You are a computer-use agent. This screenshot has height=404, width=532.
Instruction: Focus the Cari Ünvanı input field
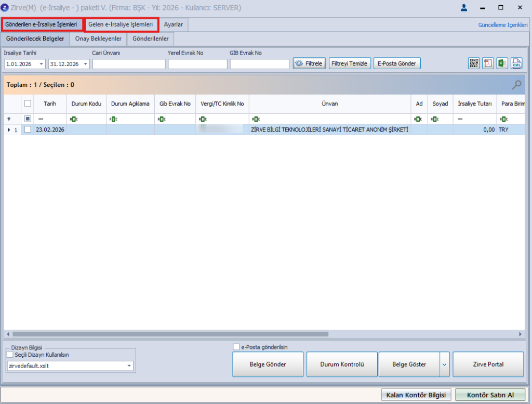click(129, 64)
